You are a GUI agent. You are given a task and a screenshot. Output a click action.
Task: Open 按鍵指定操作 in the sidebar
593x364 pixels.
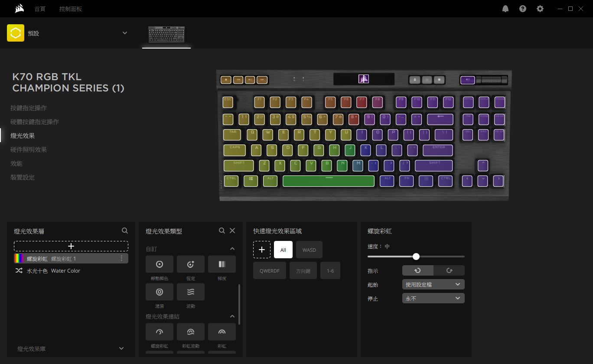[29, 108]
